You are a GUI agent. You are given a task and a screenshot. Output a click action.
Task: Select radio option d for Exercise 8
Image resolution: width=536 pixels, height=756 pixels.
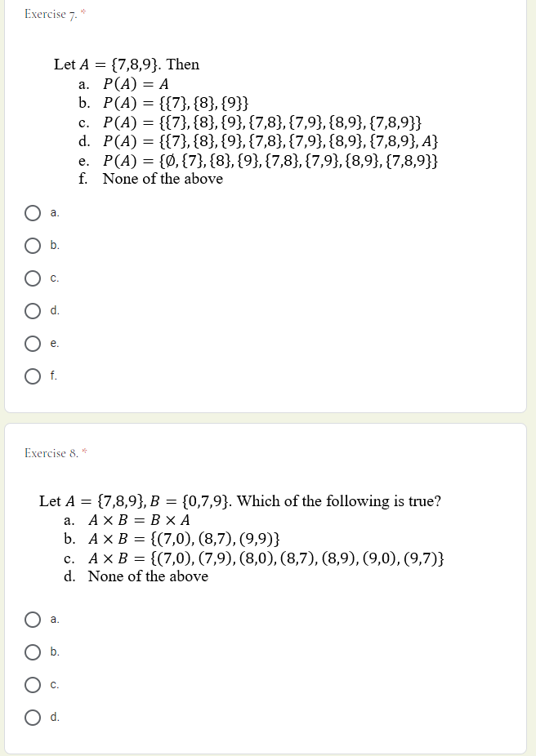pos(32,718)
